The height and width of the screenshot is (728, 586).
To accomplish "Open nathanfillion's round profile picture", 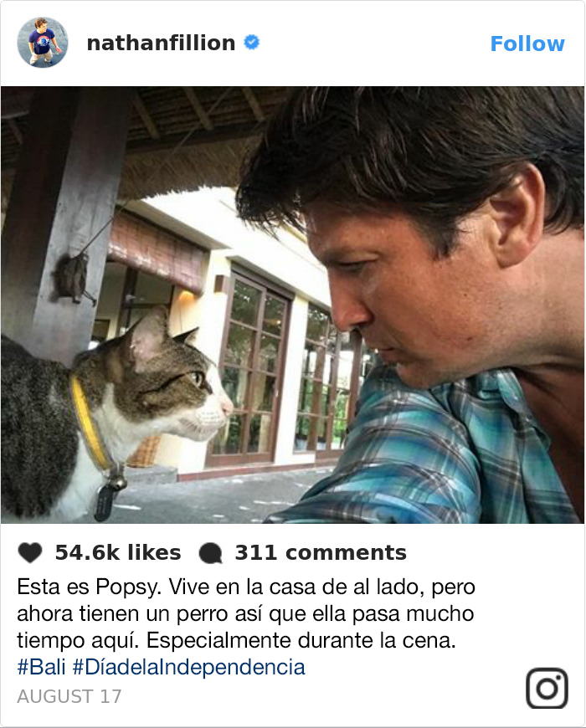I will (43, 43).
